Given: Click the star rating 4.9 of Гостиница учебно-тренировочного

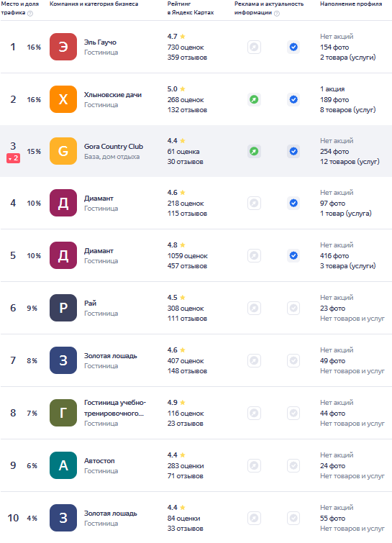Looking at the screenshot, I should [x=176, y=403].
